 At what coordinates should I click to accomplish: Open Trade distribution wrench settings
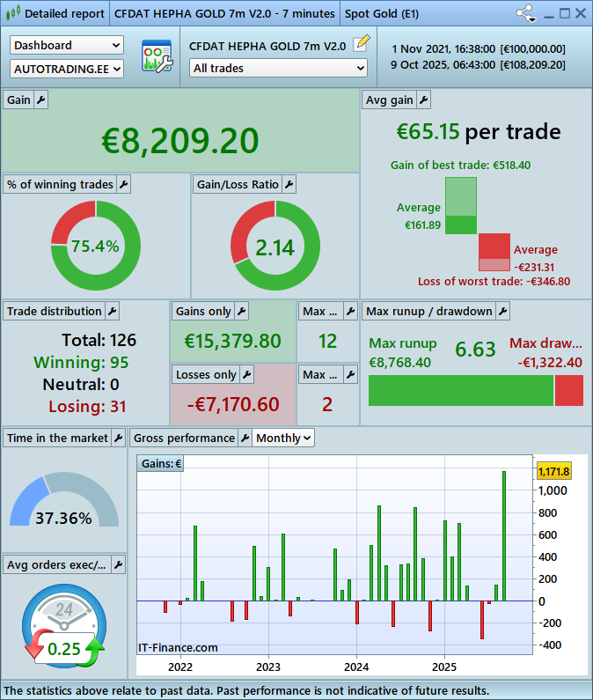112,311
